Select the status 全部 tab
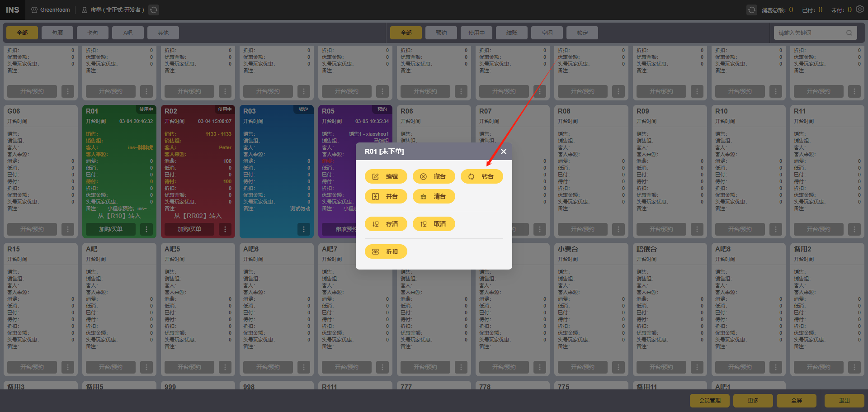Image resolution: width=868 pixels, height=412 pixels. tap(406, 33)
